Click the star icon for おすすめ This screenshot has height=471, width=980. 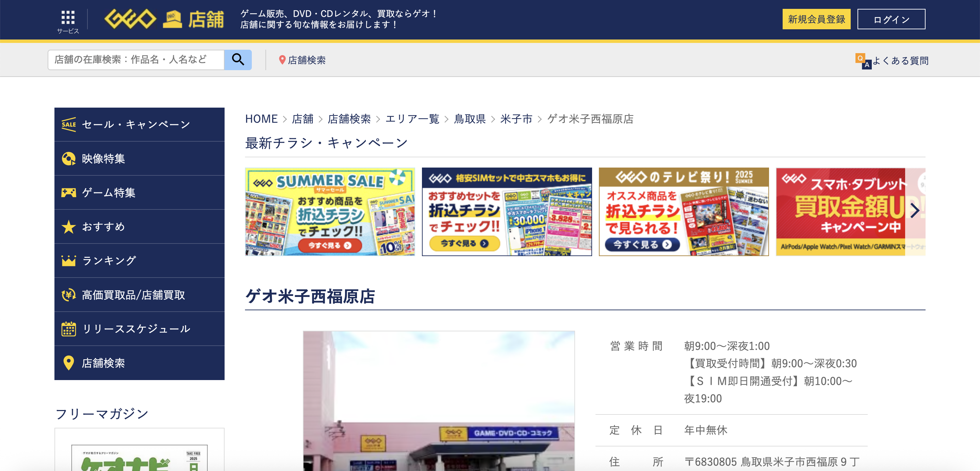pyautogui.click(x=69, y=226)
